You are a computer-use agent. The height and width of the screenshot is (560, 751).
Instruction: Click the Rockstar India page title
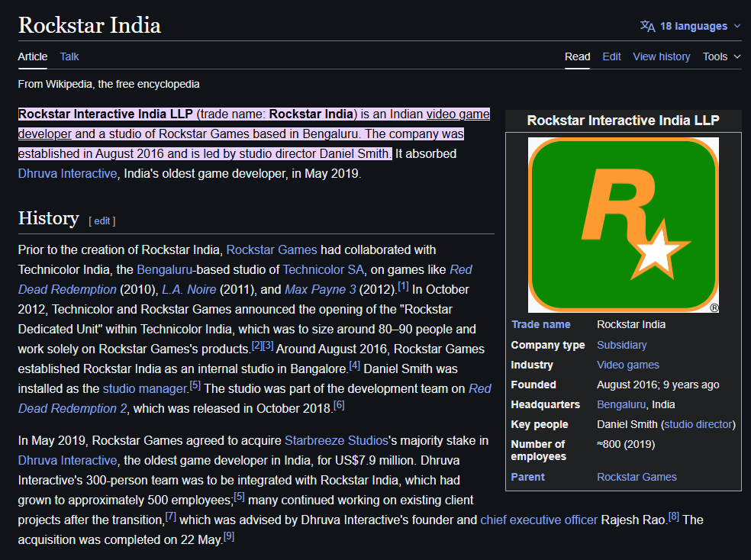[89, 25]
